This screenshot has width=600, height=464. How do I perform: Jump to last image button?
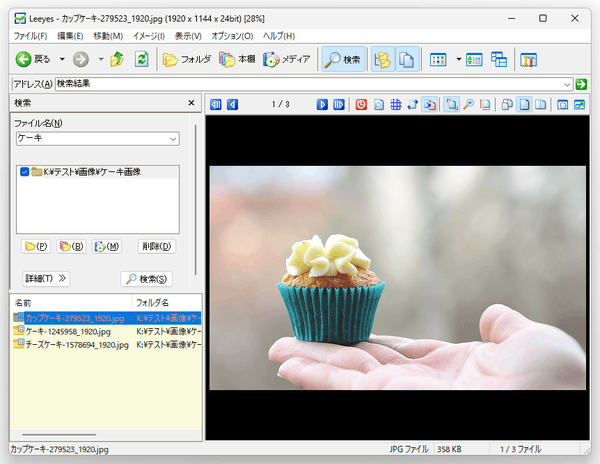coord(339,104)
